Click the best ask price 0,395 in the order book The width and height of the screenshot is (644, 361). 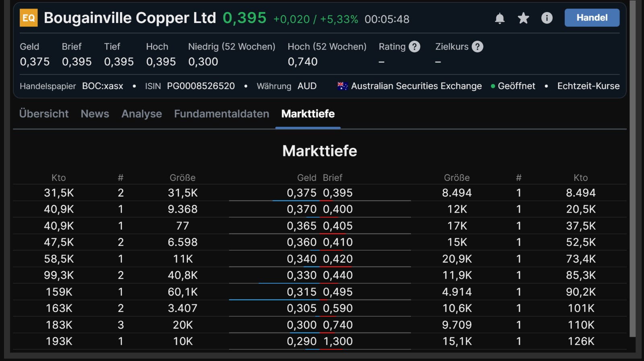click(338, 193)
